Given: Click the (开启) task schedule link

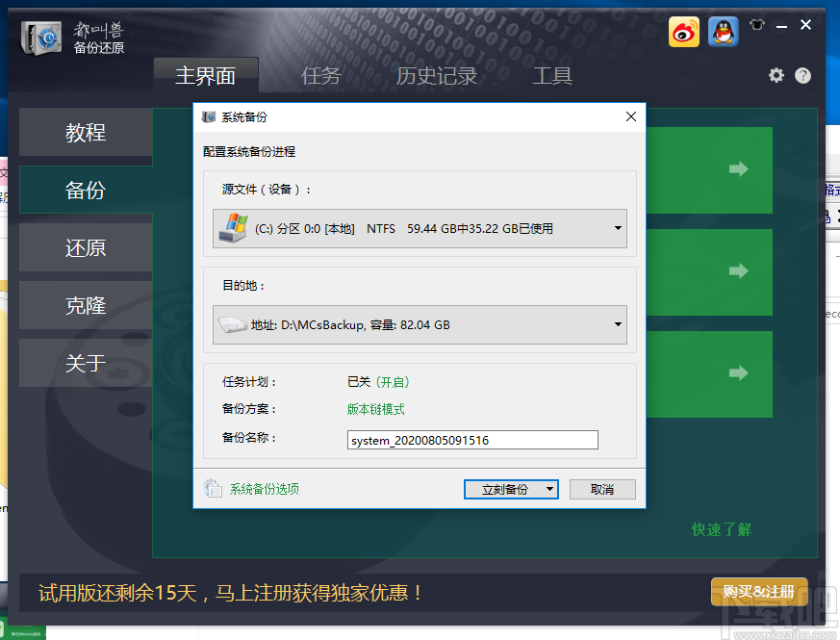Looking at the screenshot, I should click(x=393, y=382).
